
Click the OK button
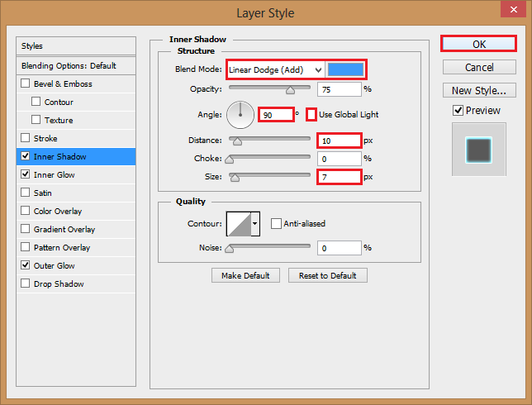click(479, 45)
